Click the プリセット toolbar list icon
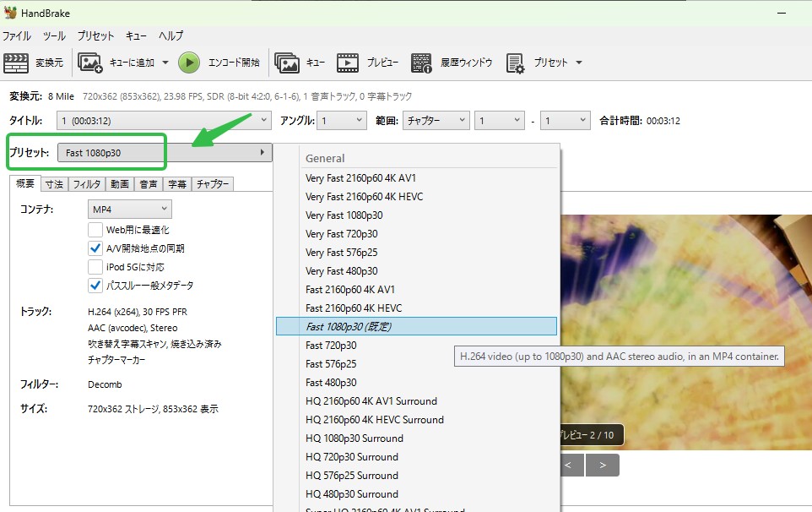This screenshot has height=512, width=812. point(515,63)
